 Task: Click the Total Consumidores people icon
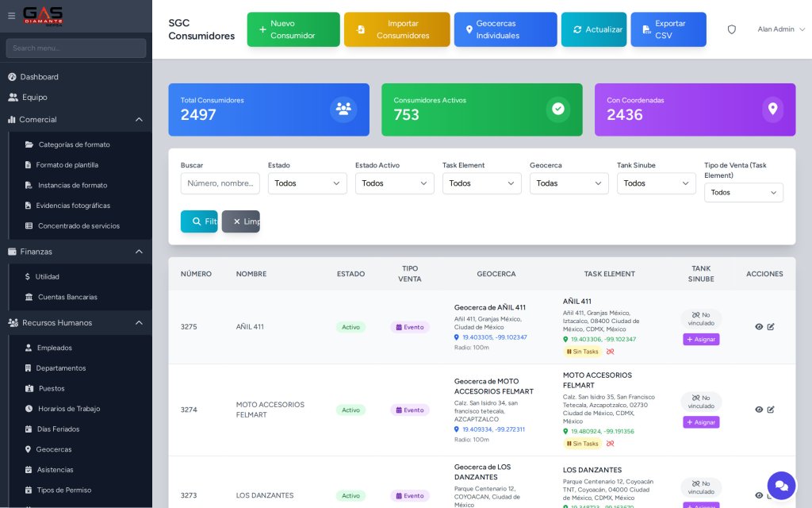[343, 109]
